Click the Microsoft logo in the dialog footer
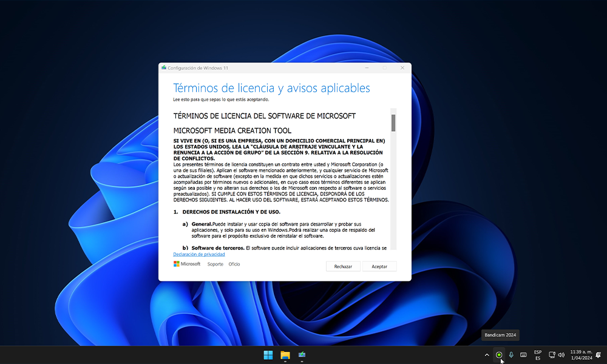The width and height of the screenshot is (607, 364). (x=187, y=264)
